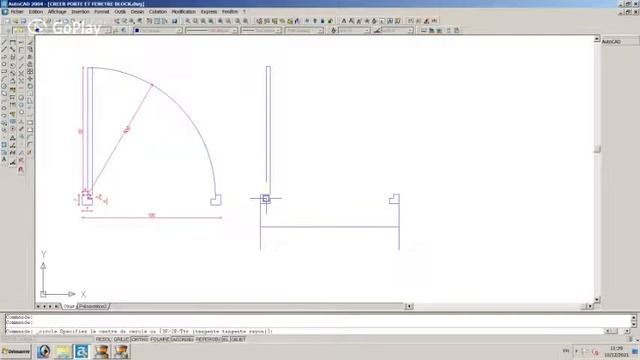Toggle REPEROBJ object snap tracking

(x=208, y=340)
